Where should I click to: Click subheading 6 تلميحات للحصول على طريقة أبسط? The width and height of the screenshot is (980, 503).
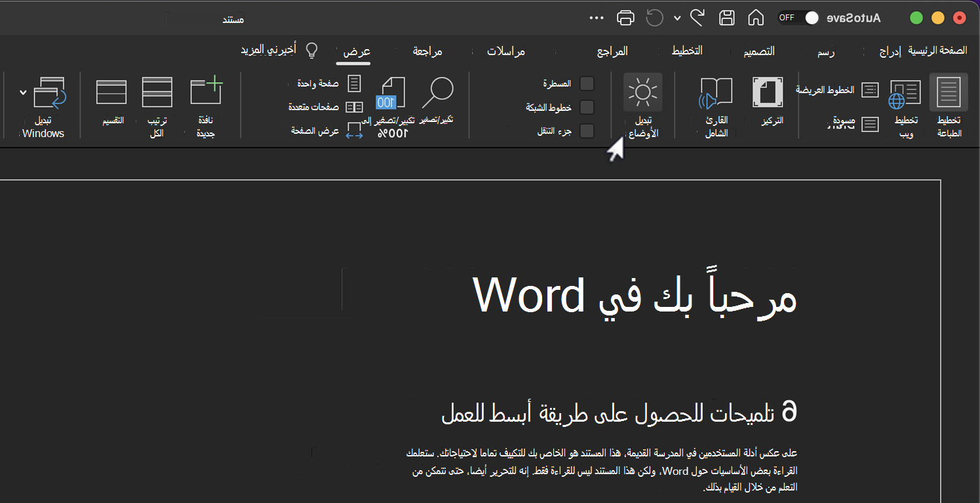tap(619, 412)
